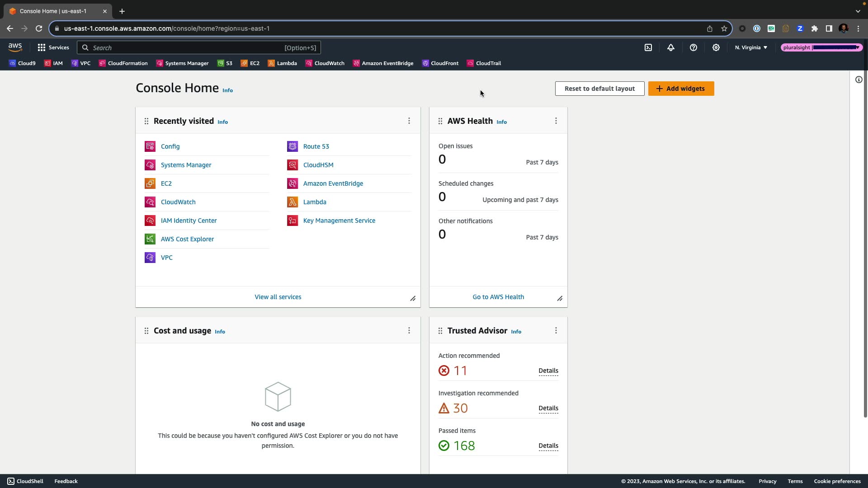This screenshot has height=488, width=868.
Task: Open the View all services link
Action: 278,297
